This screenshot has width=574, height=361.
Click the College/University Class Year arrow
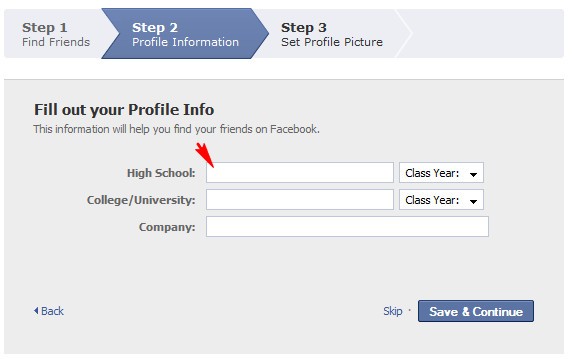click(473, 201)
